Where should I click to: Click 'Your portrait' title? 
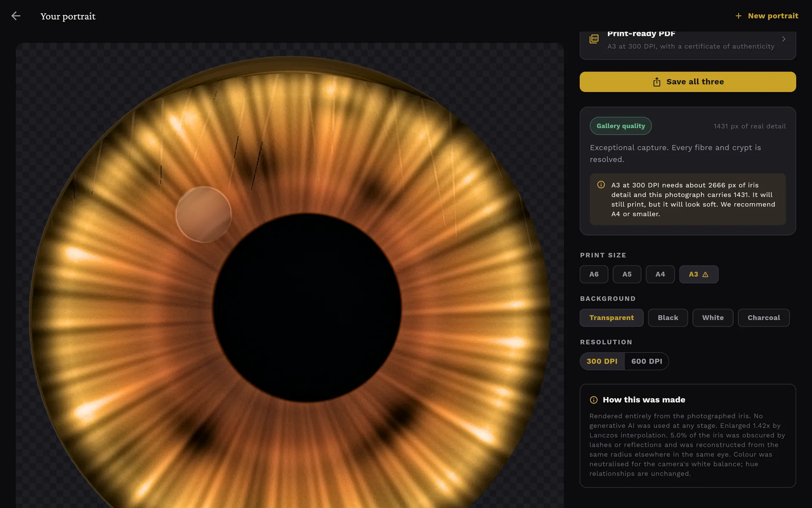point(68,16)
